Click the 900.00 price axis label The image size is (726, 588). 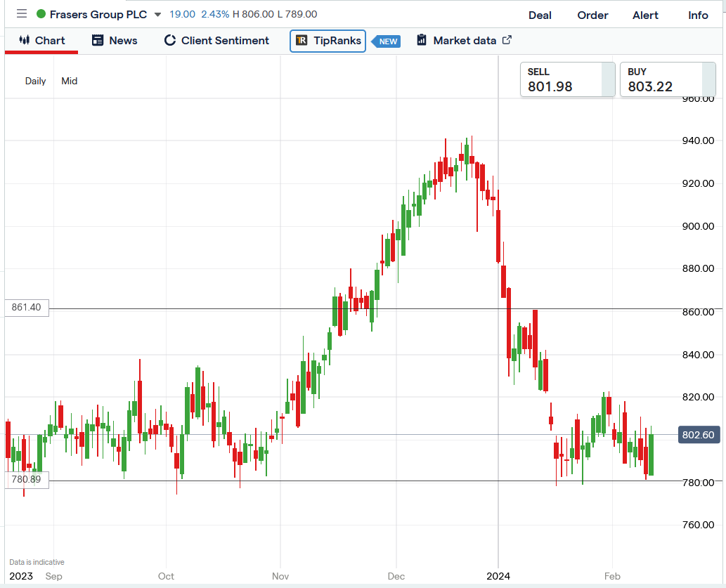(698, 226)
